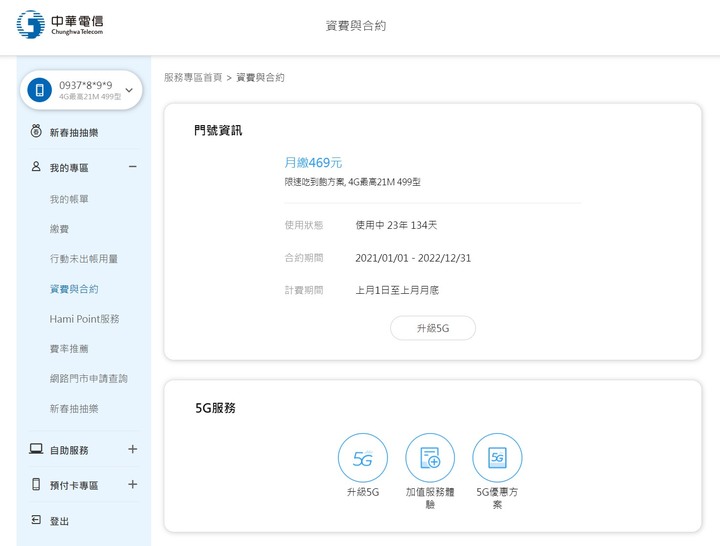Screen dimensions: 720x546
Task: Open Hami Point服務 sidebar item
Action: click(x=84, y=319)
